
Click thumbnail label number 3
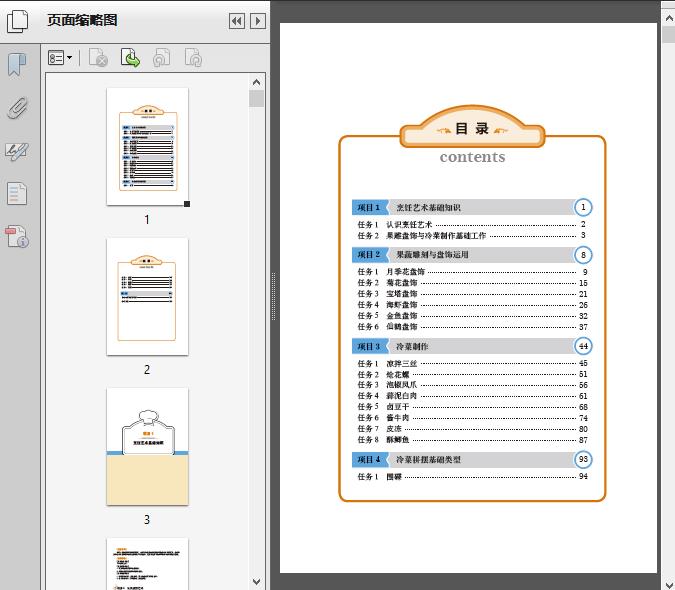147,520
